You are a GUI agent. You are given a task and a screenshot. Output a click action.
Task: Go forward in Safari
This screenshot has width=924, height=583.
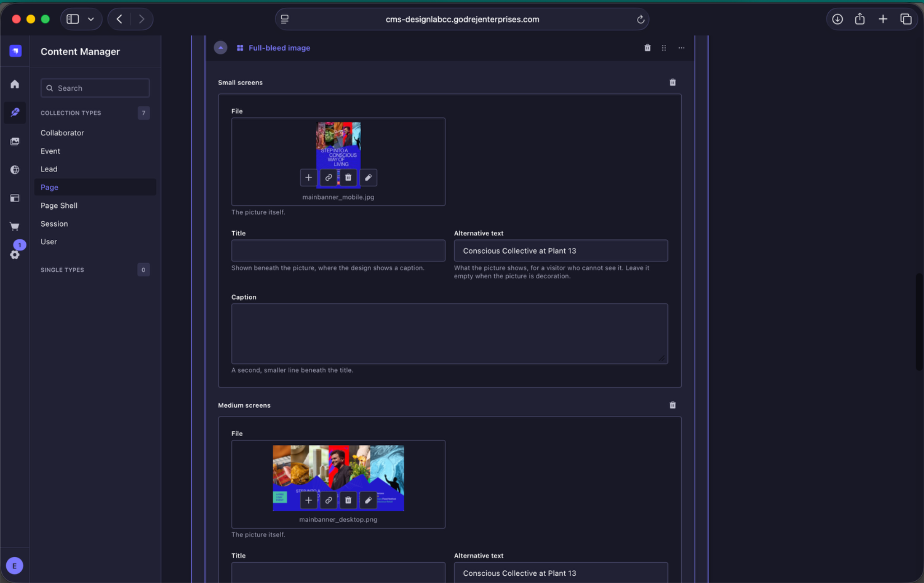pos(141,19)
